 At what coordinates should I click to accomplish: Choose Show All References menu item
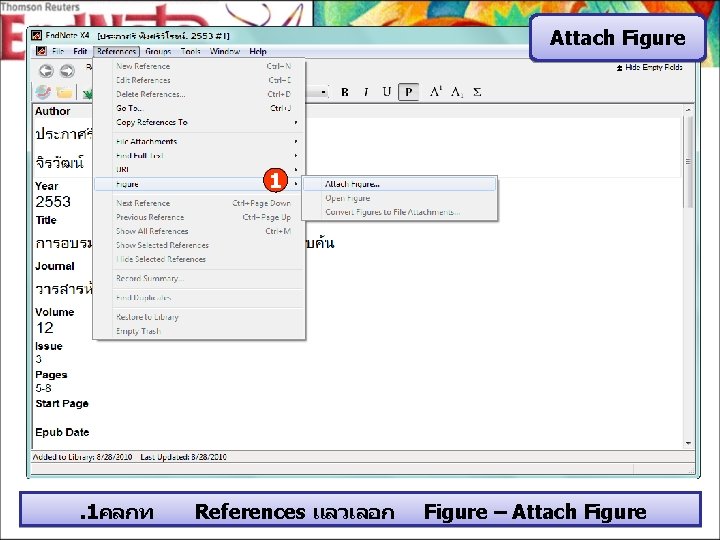(199, 231)
